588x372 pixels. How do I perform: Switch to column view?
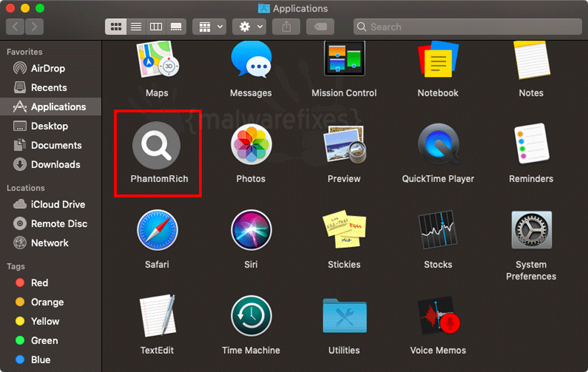point(156,26)
